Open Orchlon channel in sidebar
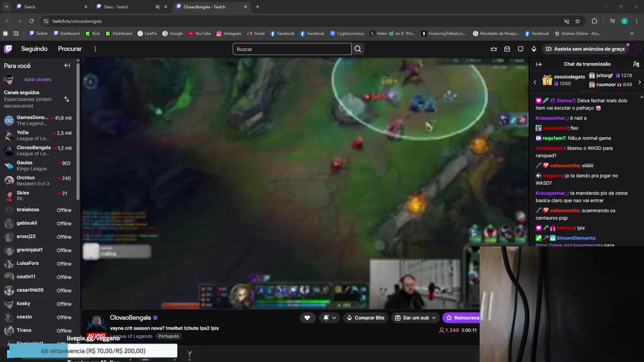644x362 pixels. point(38,180)
